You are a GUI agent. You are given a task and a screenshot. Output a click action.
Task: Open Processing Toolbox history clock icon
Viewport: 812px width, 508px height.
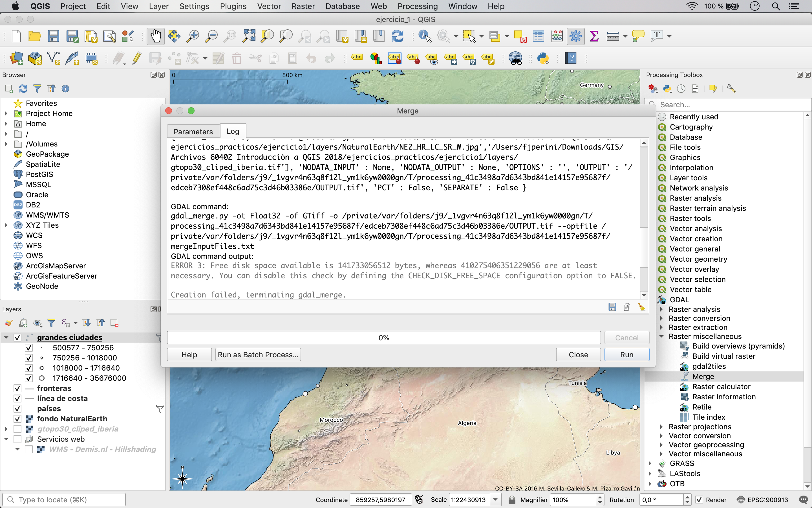[x=681, y=89]
